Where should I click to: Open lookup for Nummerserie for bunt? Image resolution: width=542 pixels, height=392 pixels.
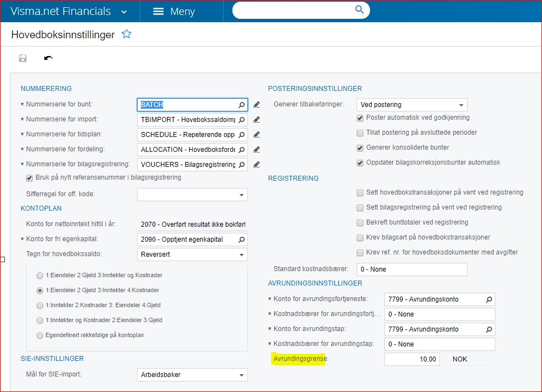click(x=242, y=105)
